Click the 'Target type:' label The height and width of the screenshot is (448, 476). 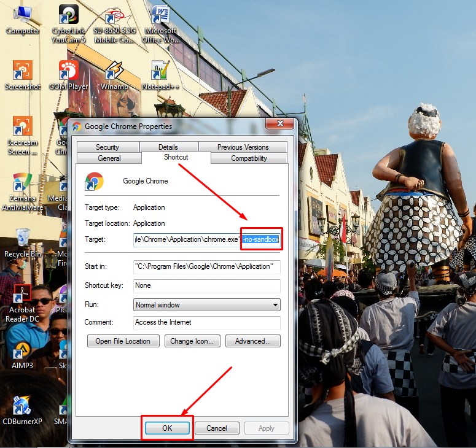click(103, 207)
